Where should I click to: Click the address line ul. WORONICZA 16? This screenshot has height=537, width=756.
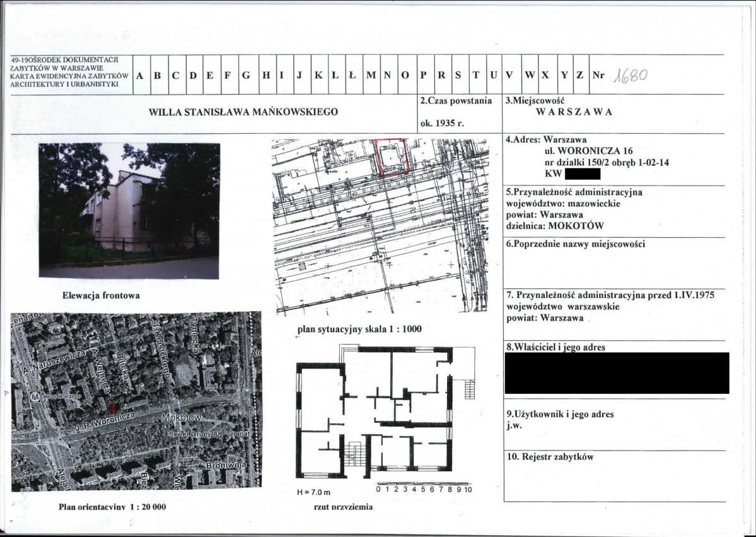tap(588, 151)
